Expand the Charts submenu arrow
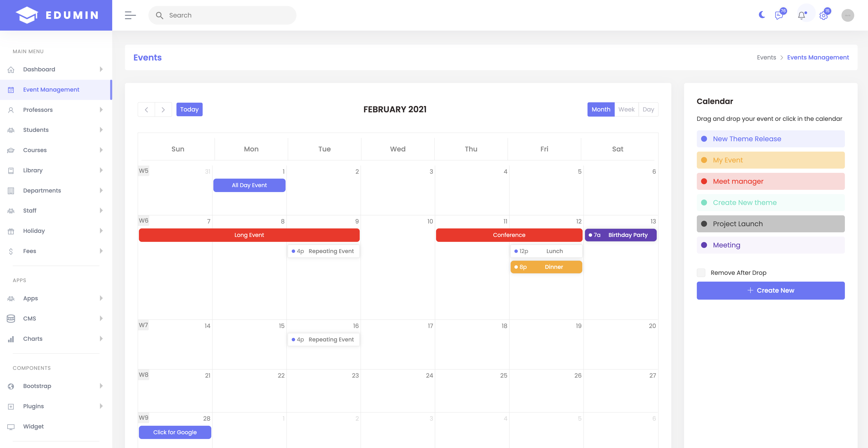868x448 pixels. click(101, 339)
